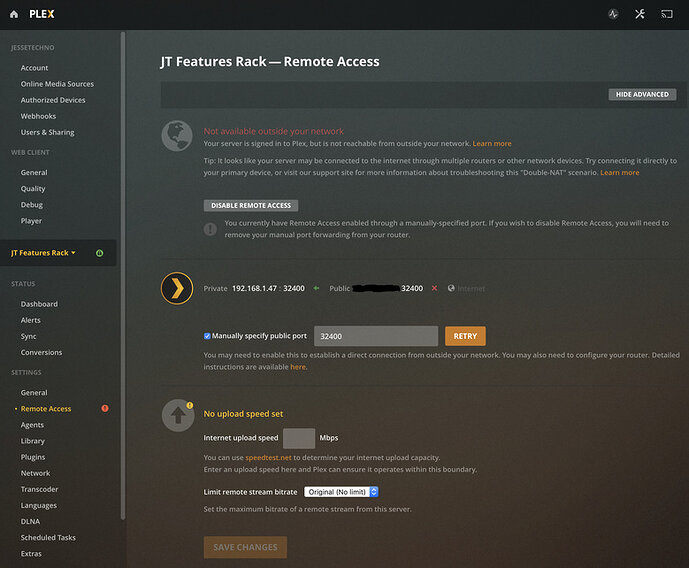The width and height of the screenshot is (689, 568).
Task: Open Agents settings
Action: [x=32, y=425]
